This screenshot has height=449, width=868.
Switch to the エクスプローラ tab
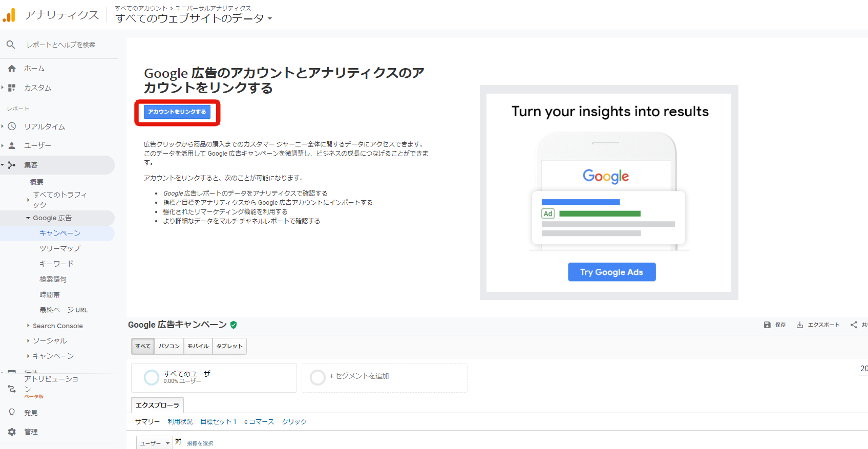157,405
